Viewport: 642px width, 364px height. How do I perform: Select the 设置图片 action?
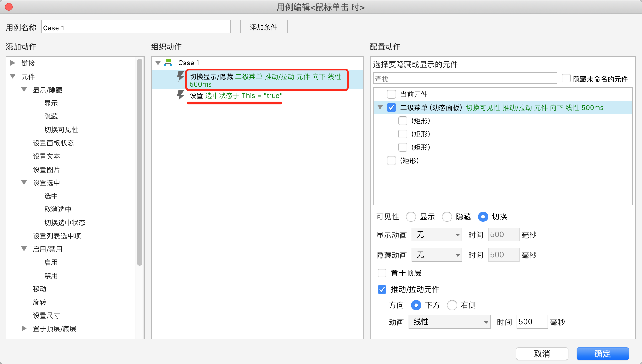tap(46, 169)
